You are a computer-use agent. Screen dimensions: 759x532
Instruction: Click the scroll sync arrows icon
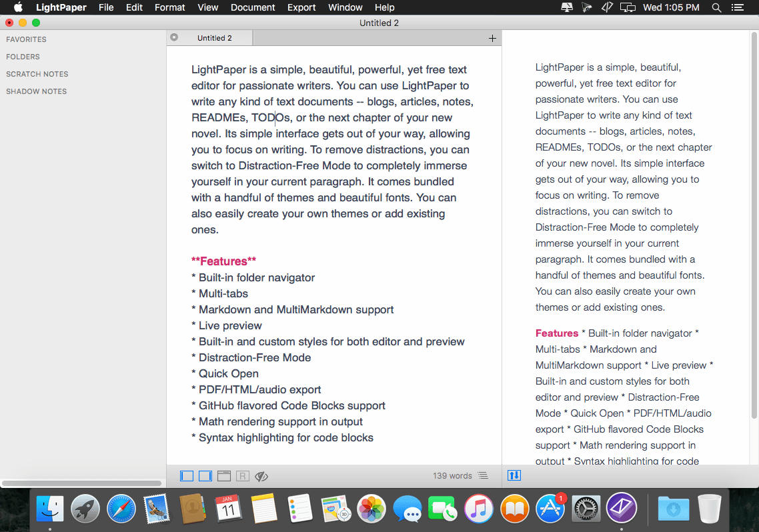514,475
